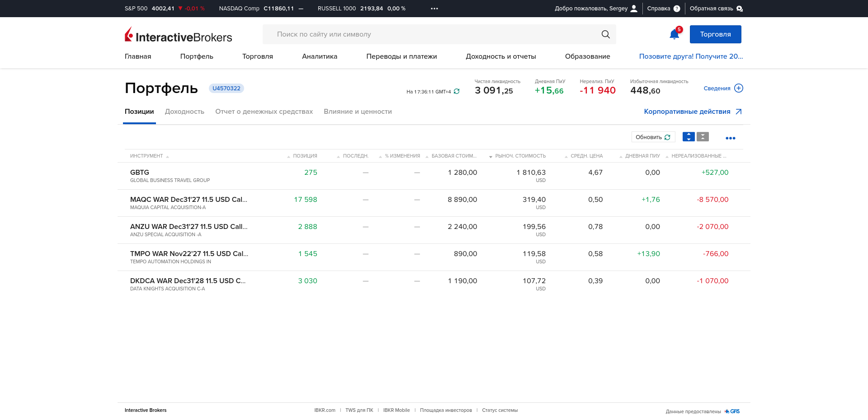Click the Избыточная ликвидность value 448,60
Viewport: 868px width, 420px height.
[645, 91]
